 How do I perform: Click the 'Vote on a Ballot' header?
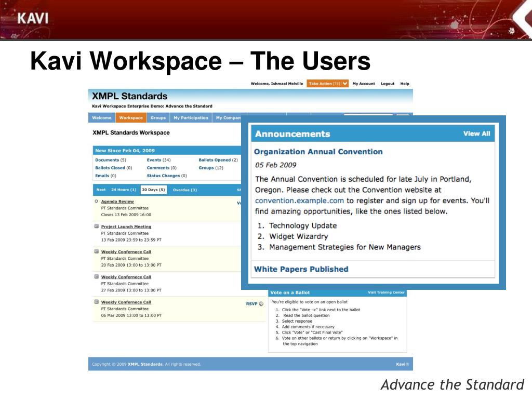pos(290,292)
